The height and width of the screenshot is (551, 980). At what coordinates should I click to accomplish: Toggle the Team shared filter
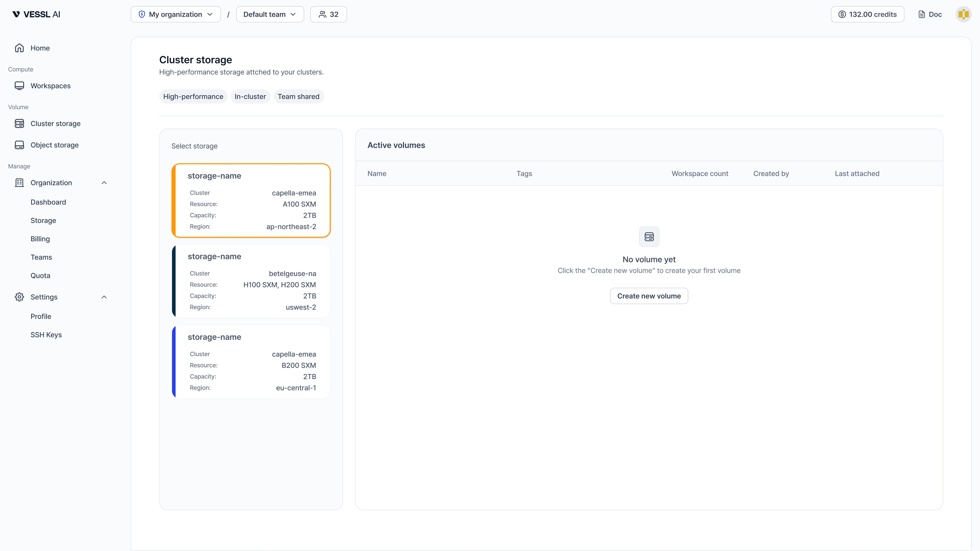coord(298,96)
